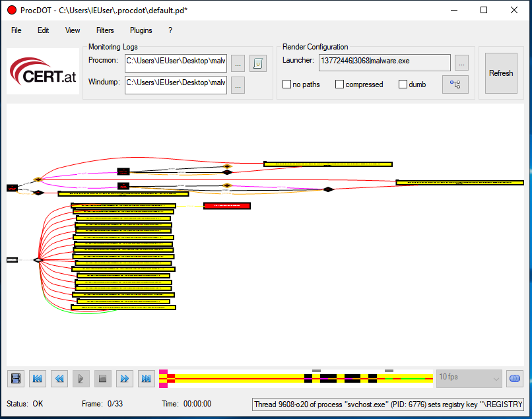The width and height of the screenshot is (532, 419).
Task: Click the green segment in the timeline
Action: click(x=413, y=379)
